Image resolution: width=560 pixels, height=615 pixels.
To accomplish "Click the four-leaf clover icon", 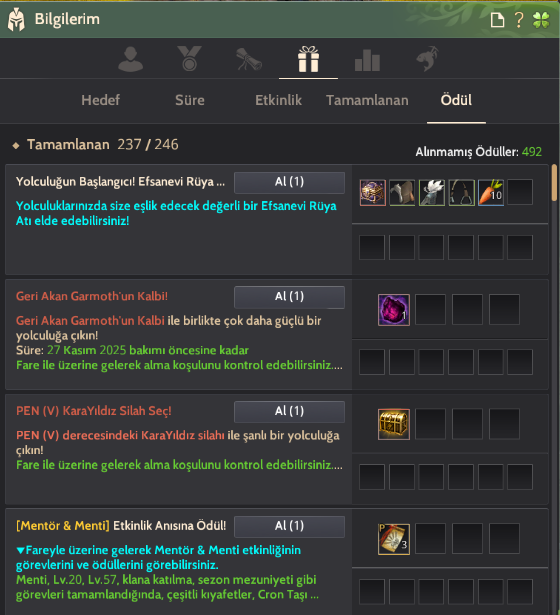I will [541, 20].
